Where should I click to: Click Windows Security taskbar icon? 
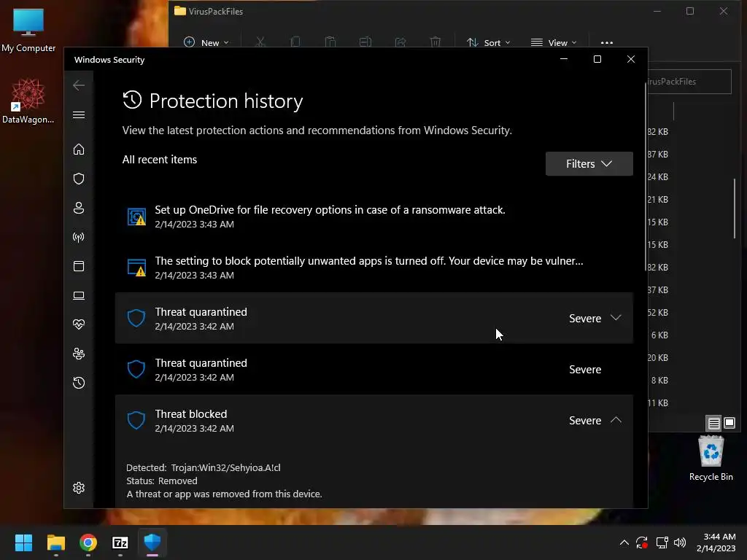point(152,542)
